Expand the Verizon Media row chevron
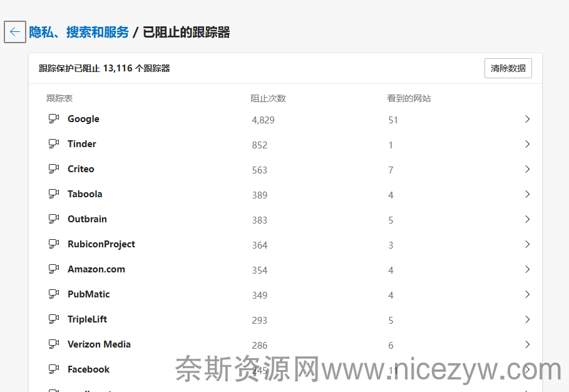Viewport: 569px width, 392px height. [x=527, y=344]
